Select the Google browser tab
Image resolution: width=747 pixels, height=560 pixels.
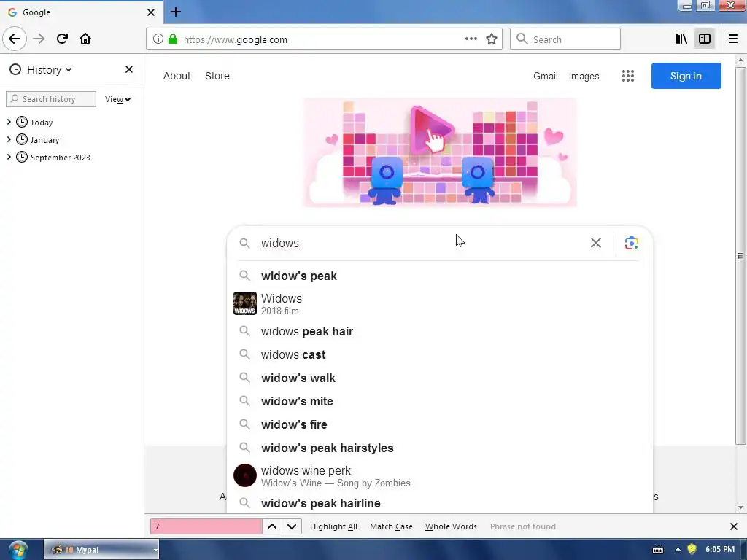[x=82, y=12]
